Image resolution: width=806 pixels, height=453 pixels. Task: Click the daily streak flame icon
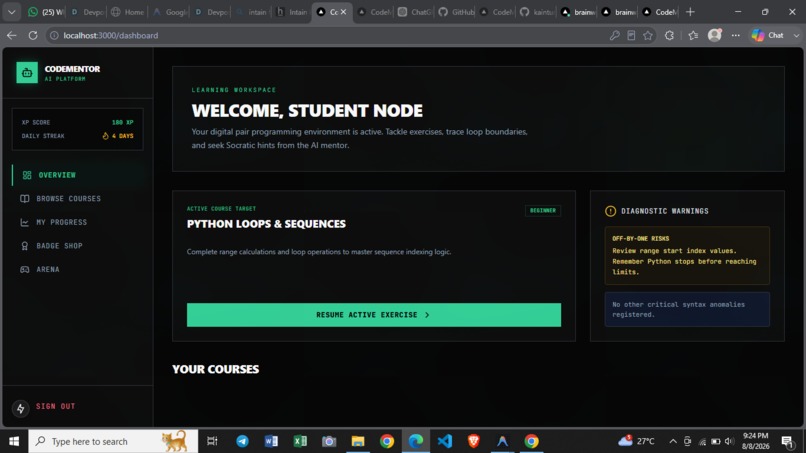105,136
